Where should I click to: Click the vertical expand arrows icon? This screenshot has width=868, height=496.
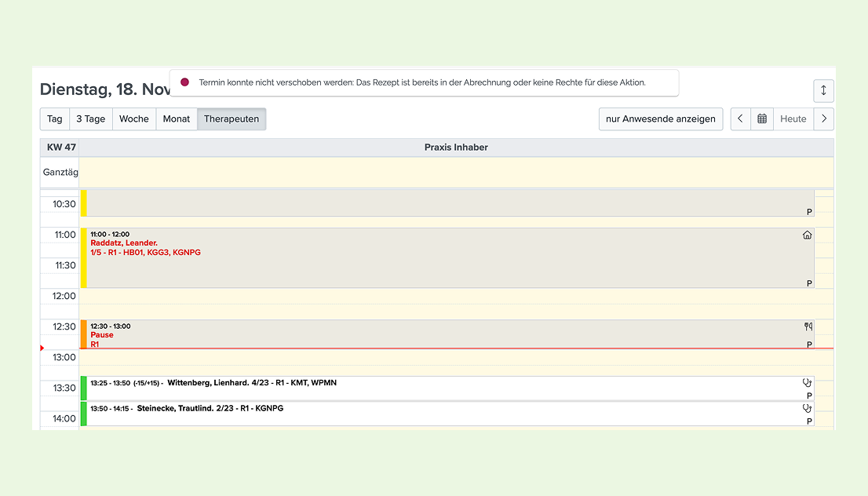(824, 91)
